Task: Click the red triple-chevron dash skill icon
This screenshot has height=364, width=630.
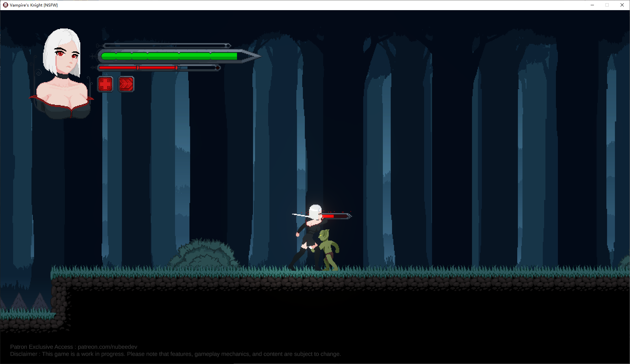Action: pos(126,84)
